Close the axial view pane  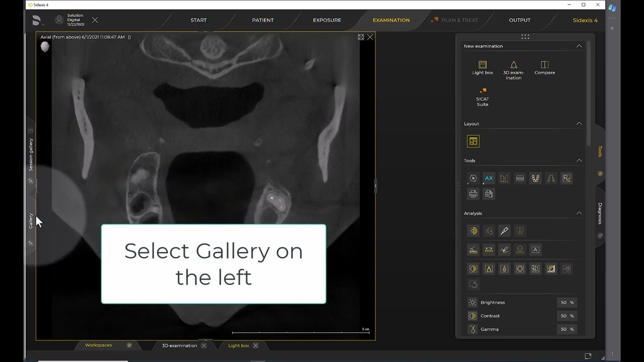point(370,37)
